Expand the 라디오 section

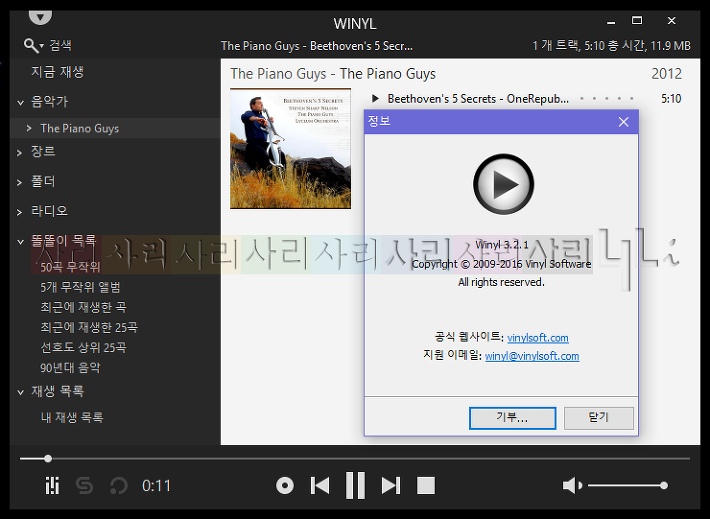click(19, 212)
